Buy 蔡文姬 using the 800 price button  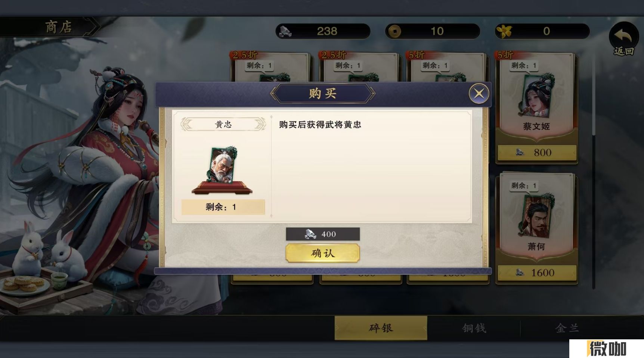click(537, 152)
